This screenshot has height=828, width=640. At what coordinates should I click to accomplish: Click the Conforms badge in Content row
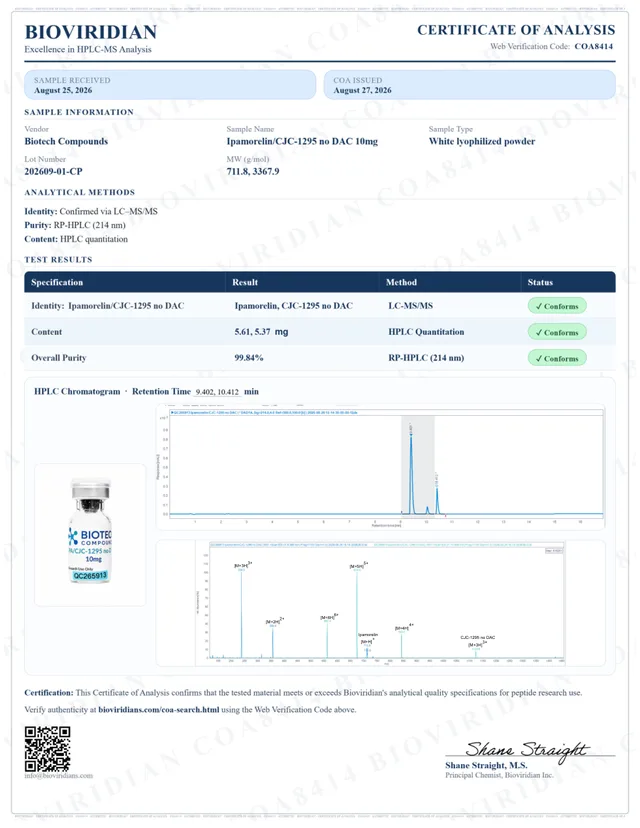(x=557, y=333)
